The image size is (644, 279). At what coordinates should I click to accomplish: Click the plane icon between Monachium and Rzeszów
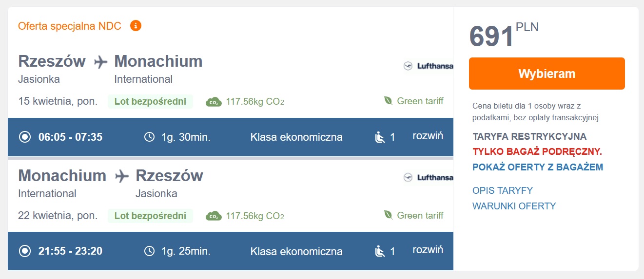pyautogui.click(x=122, y=176)
